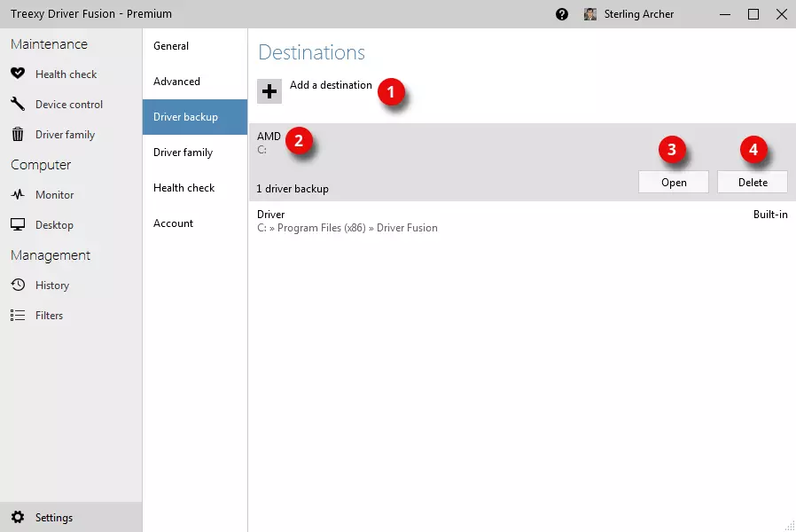
Task: Open the Advanced settings tab
Action: (x=195, y=82)
